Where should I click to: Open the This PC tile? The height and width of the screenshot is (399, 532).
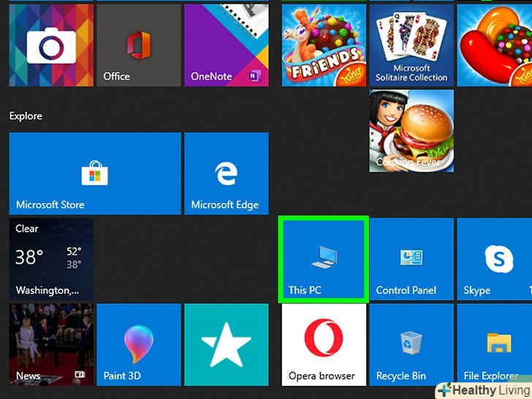tap(323, 259)
